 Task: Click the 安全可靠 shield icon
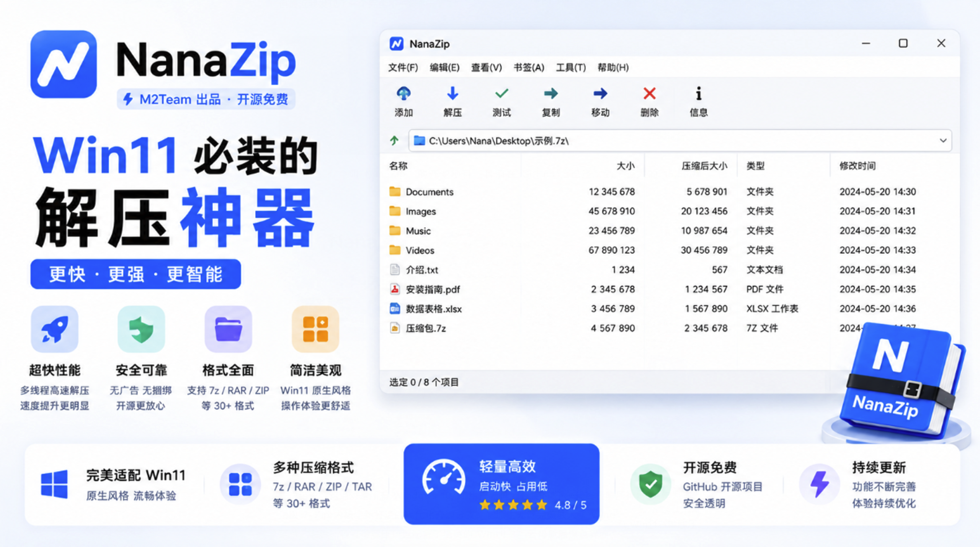141,329
